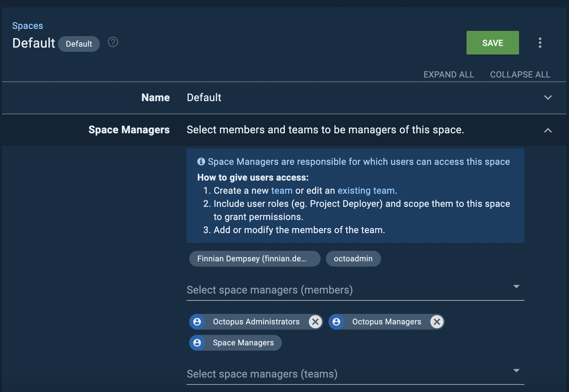Open the Select space managers (teams) dropdown

tap(517, 370)
